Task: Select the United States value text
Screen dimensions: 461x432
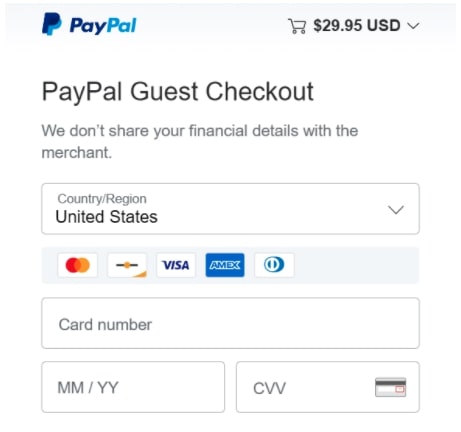Action: (106, 217)
